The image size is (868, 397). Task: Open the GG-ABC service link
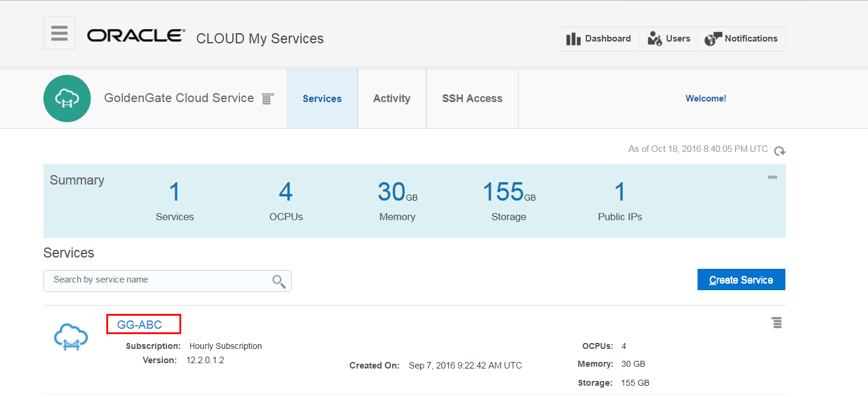[x=140, y=325]
